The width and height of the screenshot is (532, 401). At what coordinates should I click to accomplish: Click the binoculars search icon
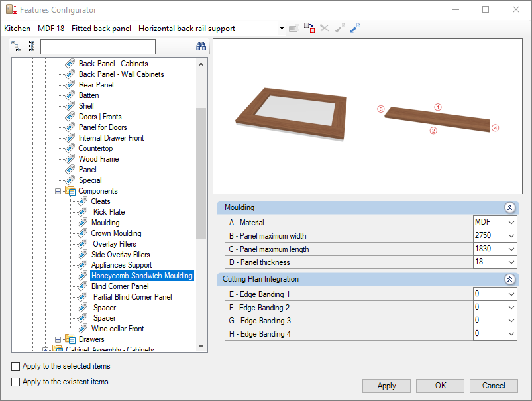pyautogui.click(x=201, y=46)
